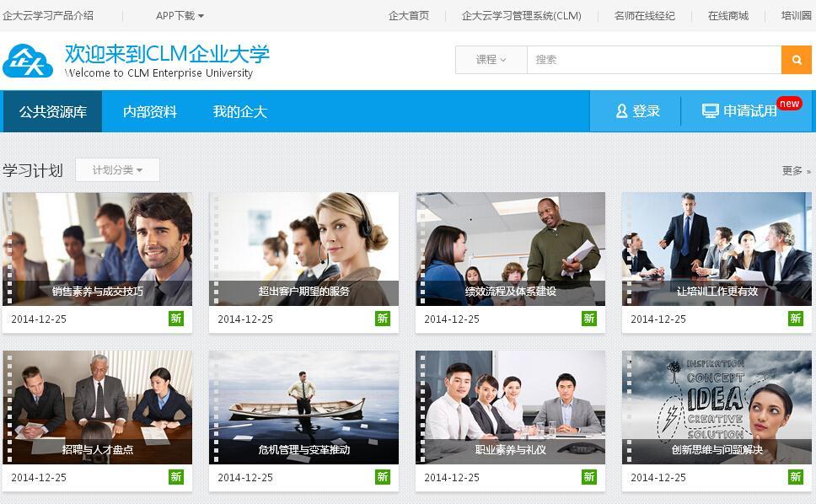The width and height of the screenshot is (816, 504).
Task: Click green 新 badge on 超出客户期望的服务 card
Action: (x=383, y=319)
